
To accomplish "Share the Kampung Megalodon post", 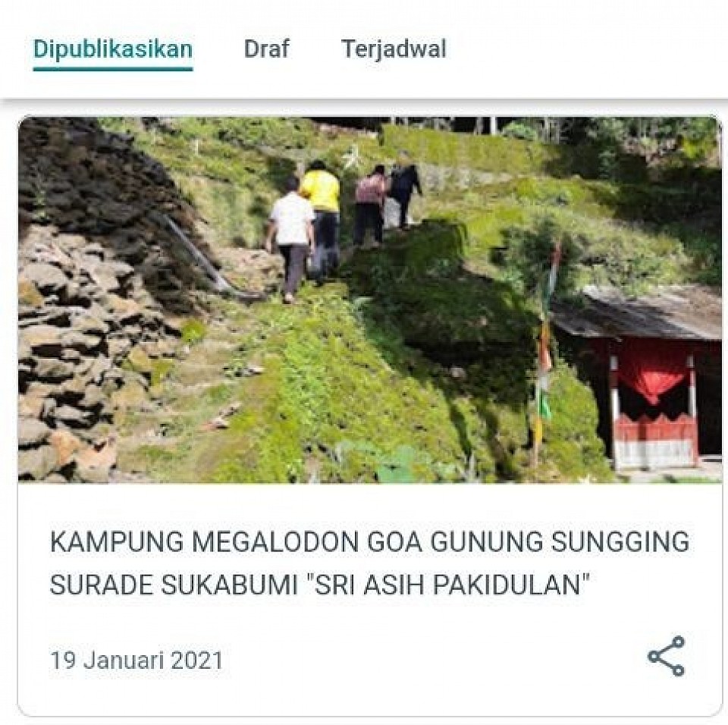I will coord(667,656).
